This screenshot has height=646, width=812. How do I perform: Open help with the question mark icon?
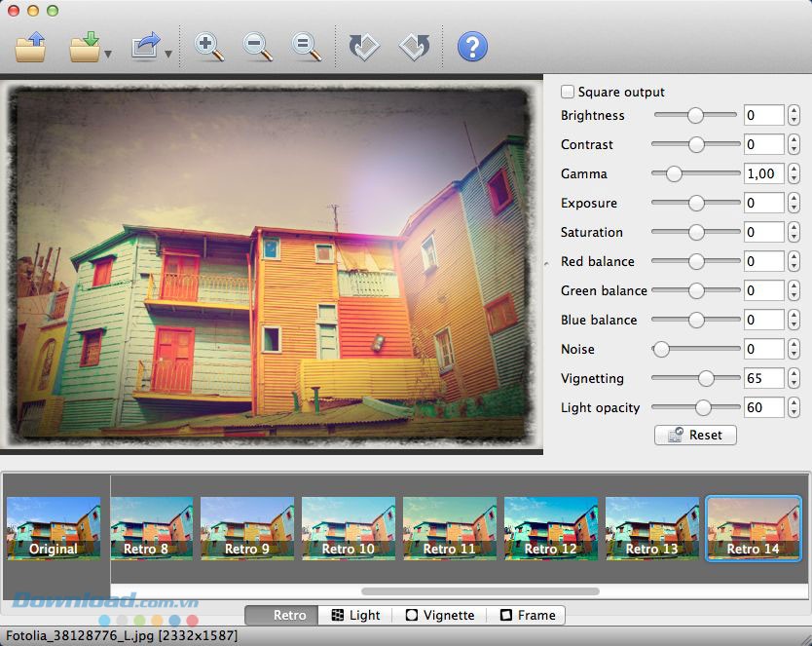(472, 47)
